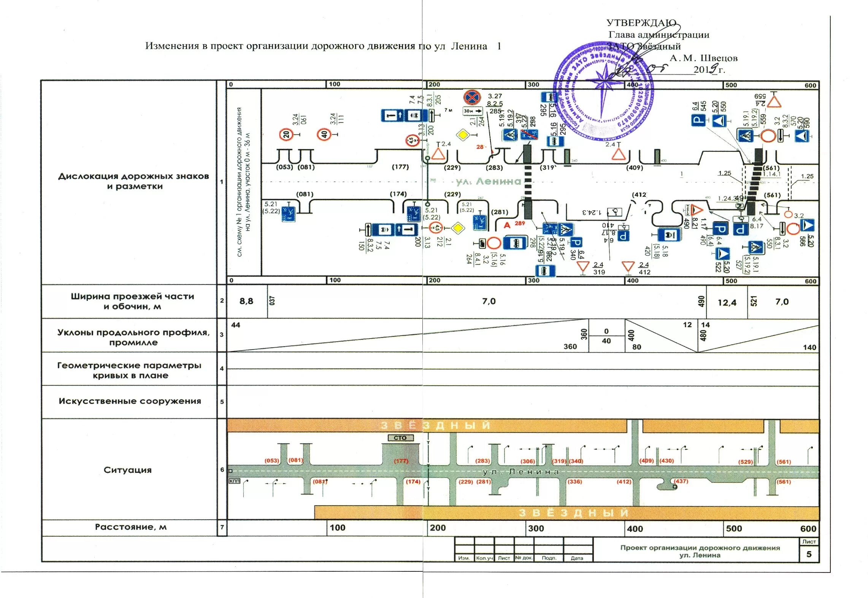Click row label Ширина проезжей части и обочин
This screenshot has height=598, width=868.
[x=132, y=301]
